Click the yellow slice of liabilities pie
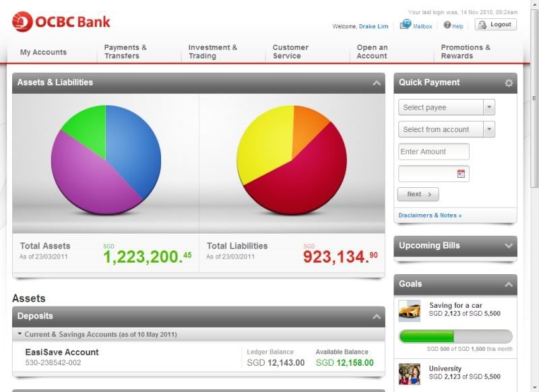 pos(265,144)
